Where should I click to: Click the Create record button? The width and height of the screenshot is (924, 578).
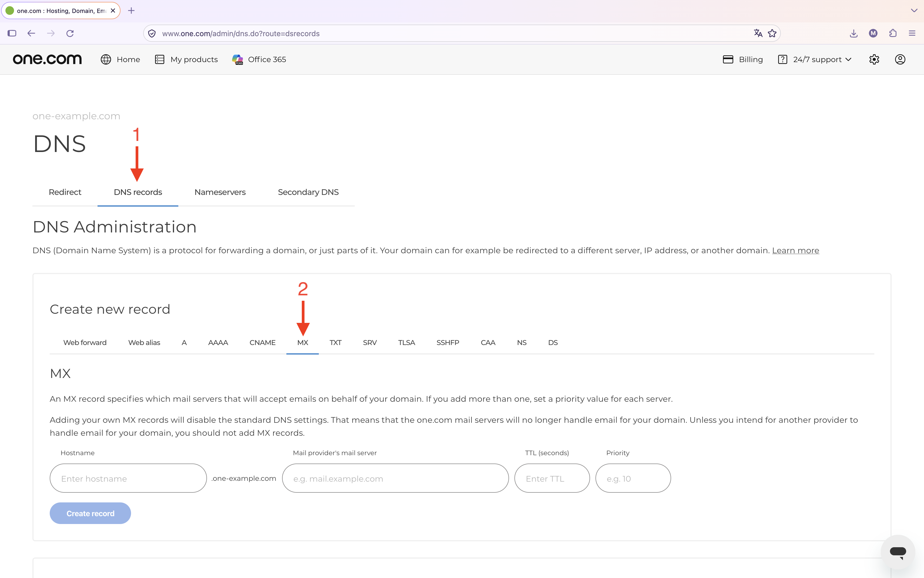(x=90, y=513)
